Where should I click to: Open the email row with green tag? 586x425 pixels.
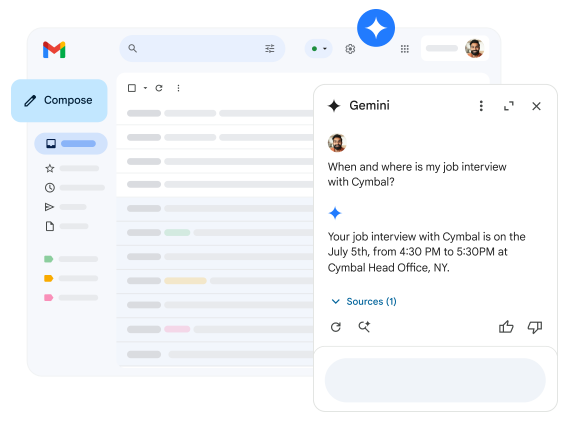click(215, 233)
